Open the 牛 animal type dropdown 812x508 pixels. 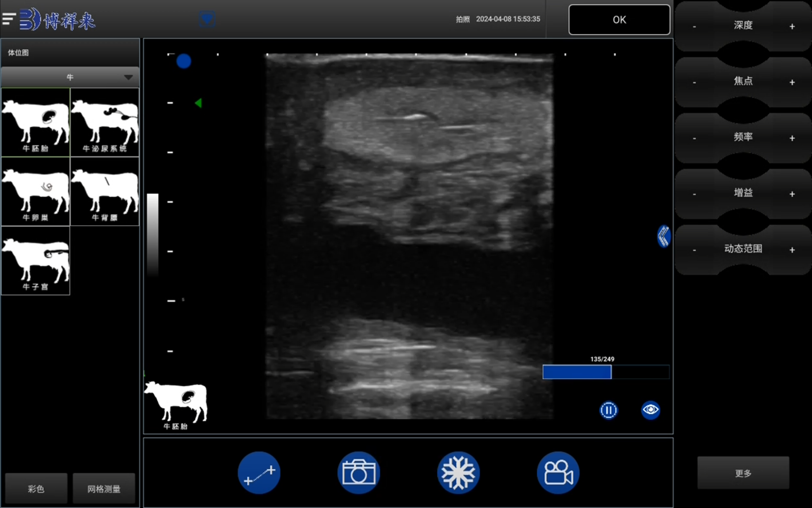(x=70, y=77)
